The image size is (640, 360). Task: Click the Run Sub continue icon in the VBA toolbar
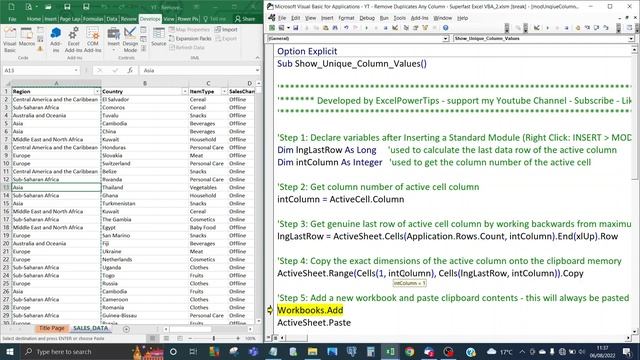367,28
